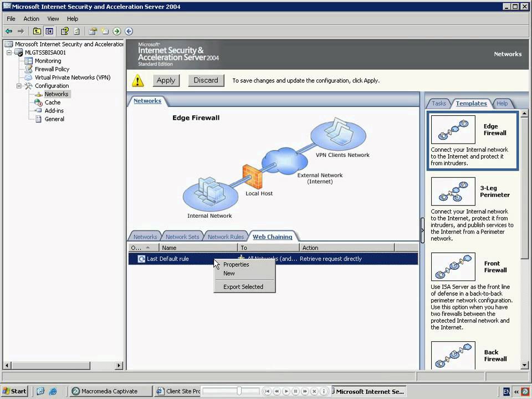Collapse the task pane with the side arrow handle
532x399 pixels.
pos(422,230)
